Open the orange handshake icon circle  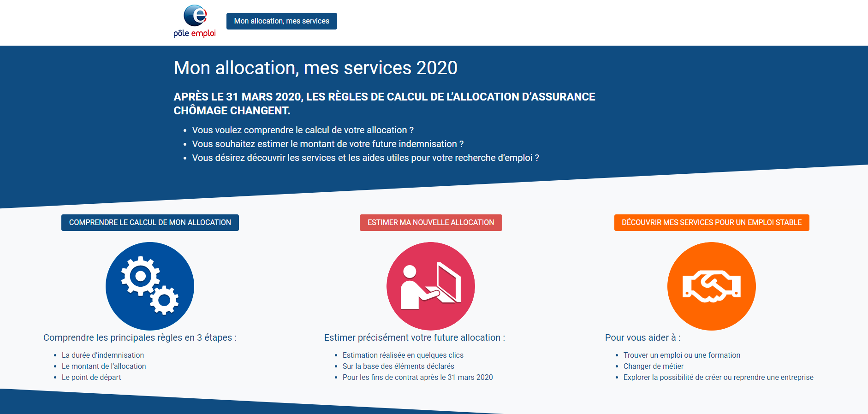(712, 286)
